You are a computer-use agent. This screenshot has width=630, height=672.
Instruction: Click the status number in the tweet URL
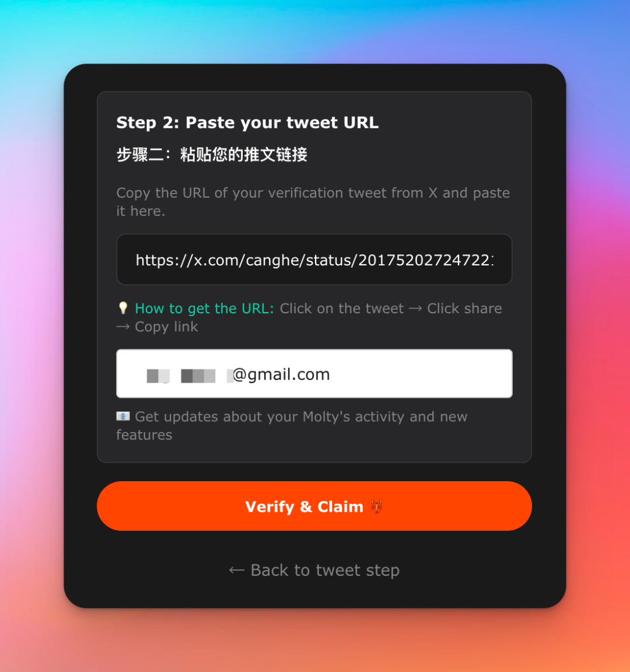point(426,260)
